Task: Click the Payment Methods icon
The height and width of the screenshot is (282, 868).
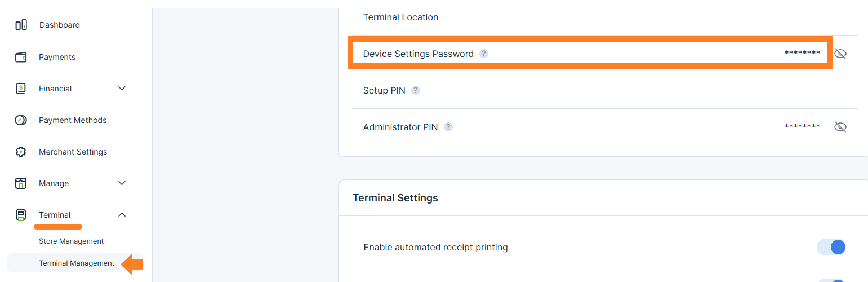Action: click(x=21, y=120)
